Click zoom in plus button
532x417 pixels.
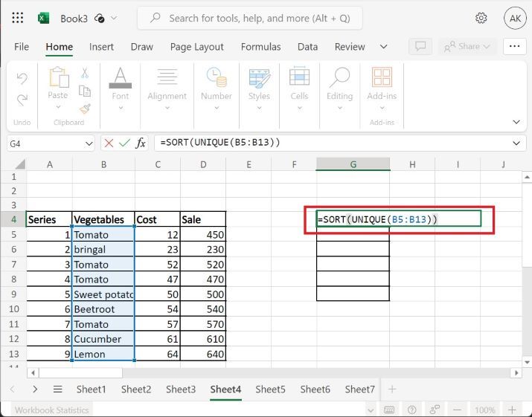512,410
